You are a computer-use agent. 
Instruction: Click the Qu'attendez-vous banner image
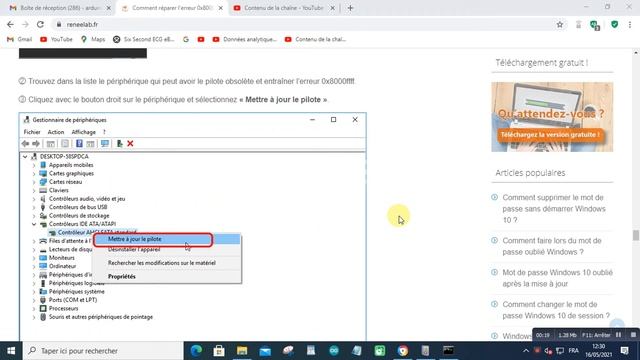pos(552,117)
